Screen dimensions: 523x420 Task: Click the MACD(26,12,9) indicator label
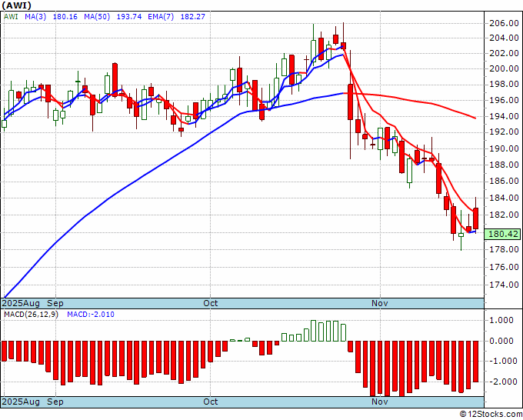click(x=31, y=315)
